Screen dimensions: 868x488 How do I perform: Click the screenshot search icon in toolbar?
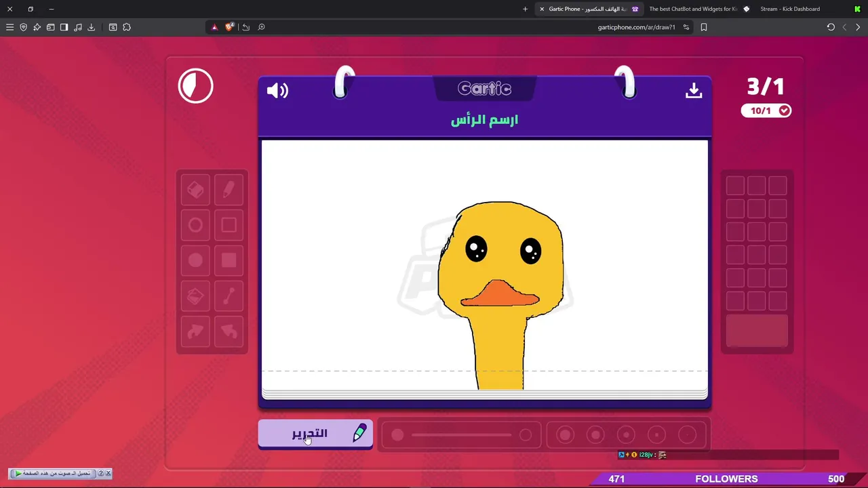pos(113,27)
